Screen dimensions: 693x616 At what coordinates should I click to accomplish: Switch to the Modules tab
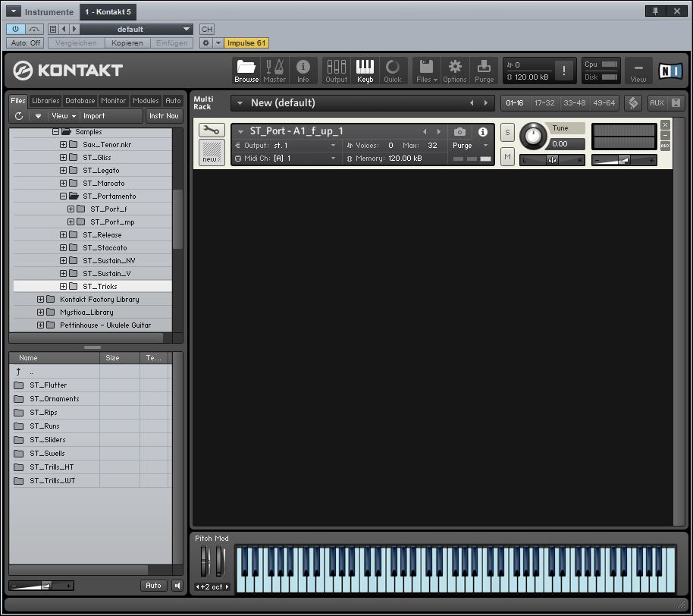pyautogui.click(x=146, y=101)
